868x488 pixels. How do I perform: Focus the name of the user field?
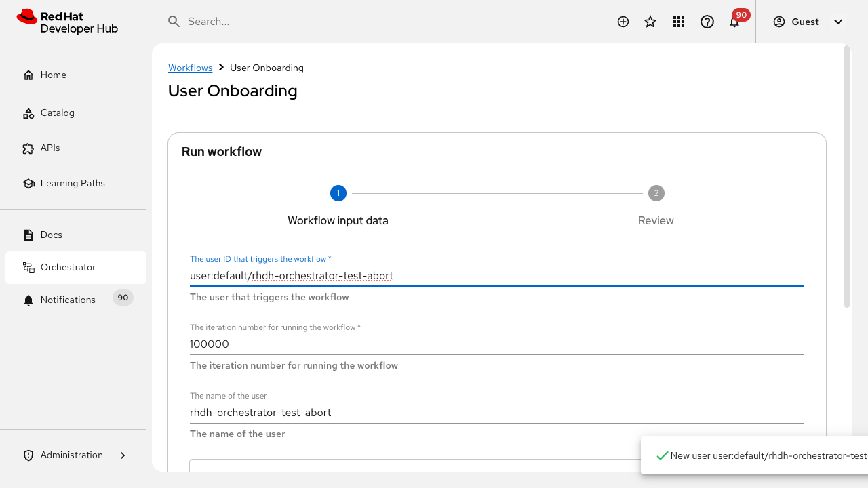point(496,413)
